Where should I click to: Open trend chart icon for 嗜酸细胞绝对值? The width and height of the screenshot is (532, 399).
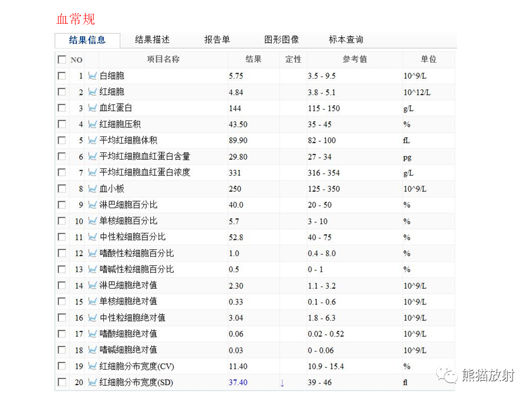click(93, 334)
